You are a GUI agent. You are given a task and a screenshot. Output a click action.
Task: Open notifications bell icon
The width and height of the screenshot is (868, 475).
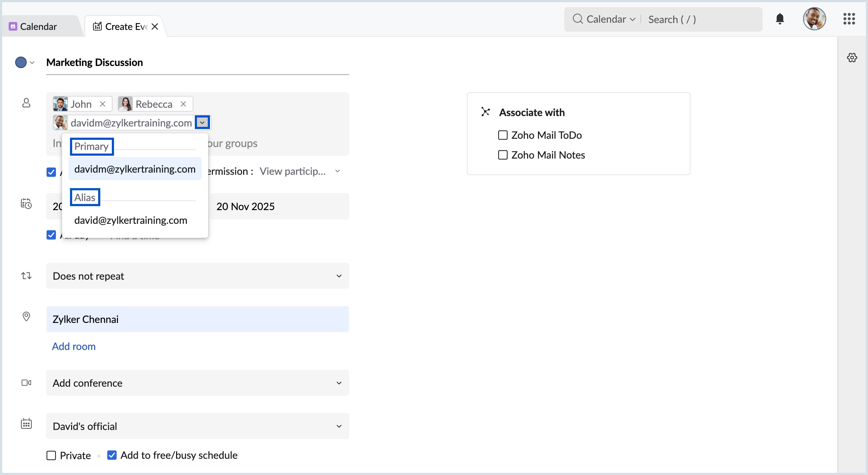click(x=780, y=19)
